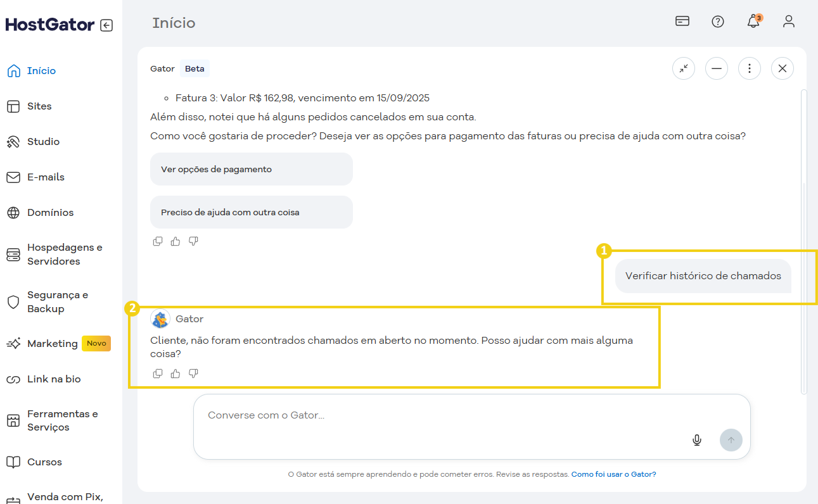
Task: Collapse the HostGator sidebar with arrow icon
Action: click(x=106, y=25)
